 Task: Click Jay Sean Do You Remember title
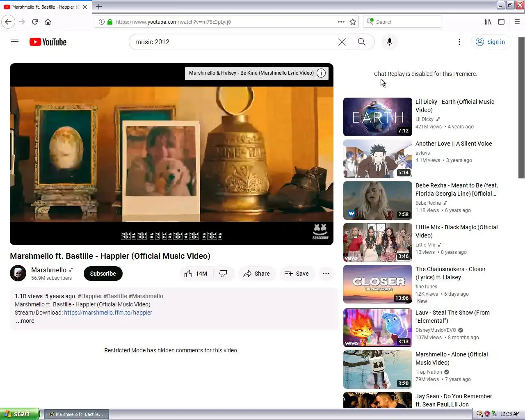pos(454,400)
